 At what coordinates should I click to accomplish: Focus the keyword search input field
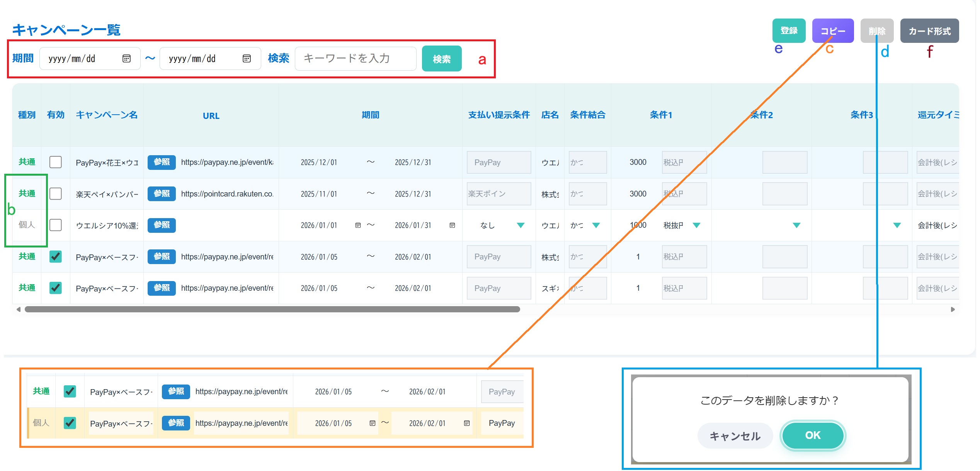pos(356,59)
